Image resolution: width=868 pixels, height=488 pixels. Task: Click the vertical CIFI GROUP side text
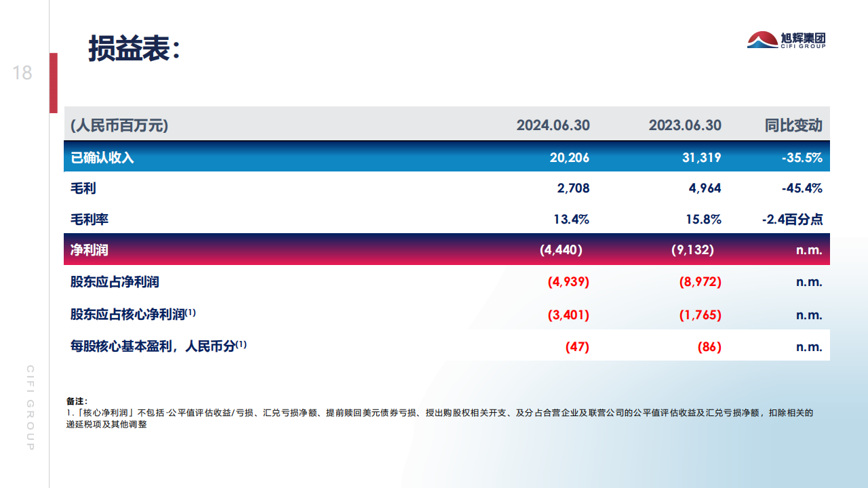(x=31, y=407)
